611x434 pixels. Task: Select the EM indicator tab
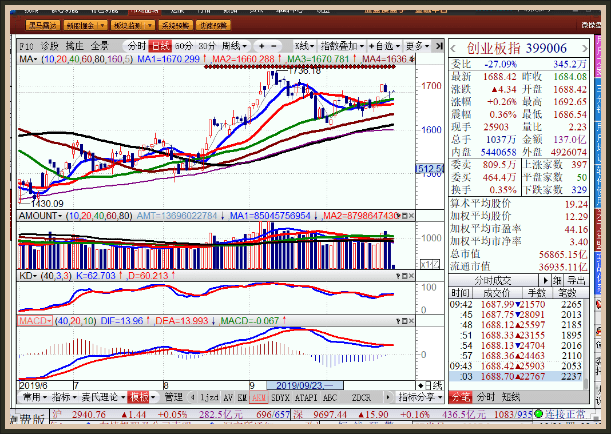click(242, 397)
